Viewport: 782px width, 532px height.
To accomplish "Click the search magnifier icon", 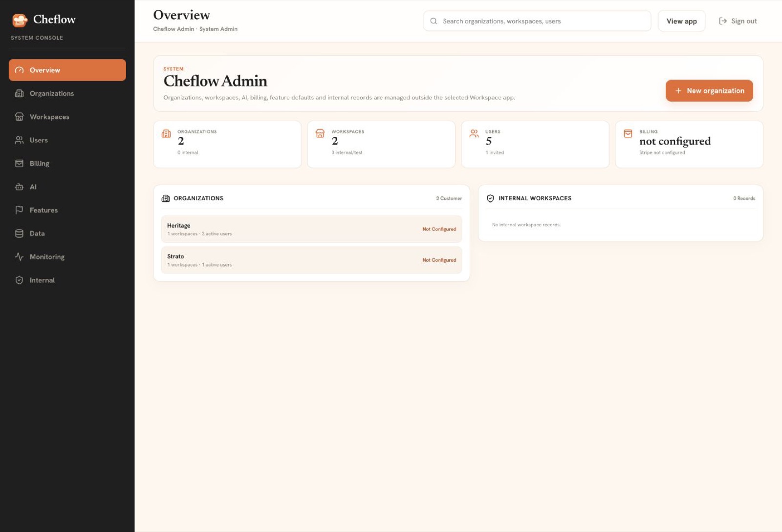I will click(434, 21).
